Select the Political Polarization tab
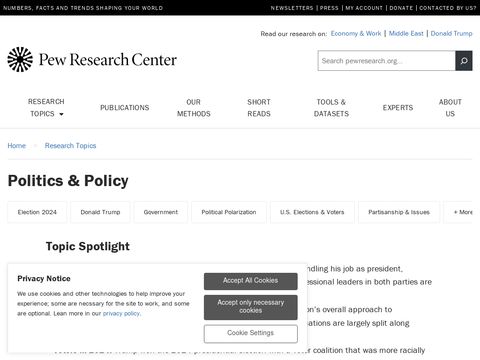This screenshot has height=360, width=480. click(x=229, y=212)
